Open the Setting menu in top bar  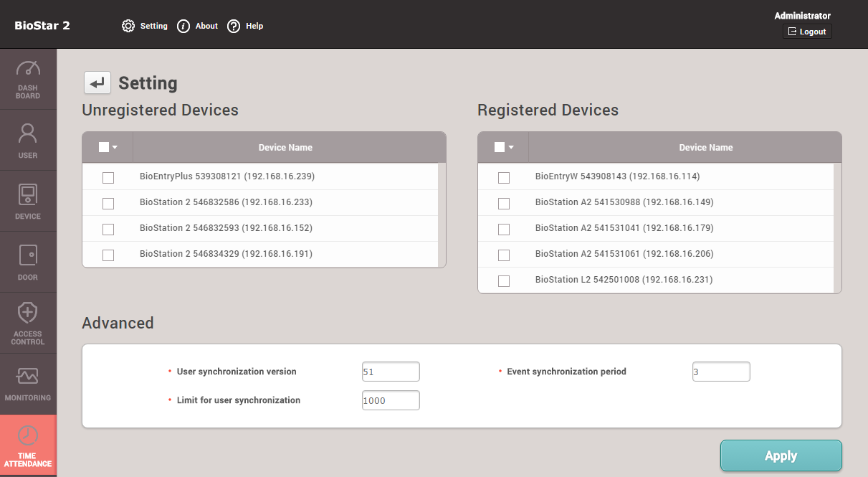145,26
